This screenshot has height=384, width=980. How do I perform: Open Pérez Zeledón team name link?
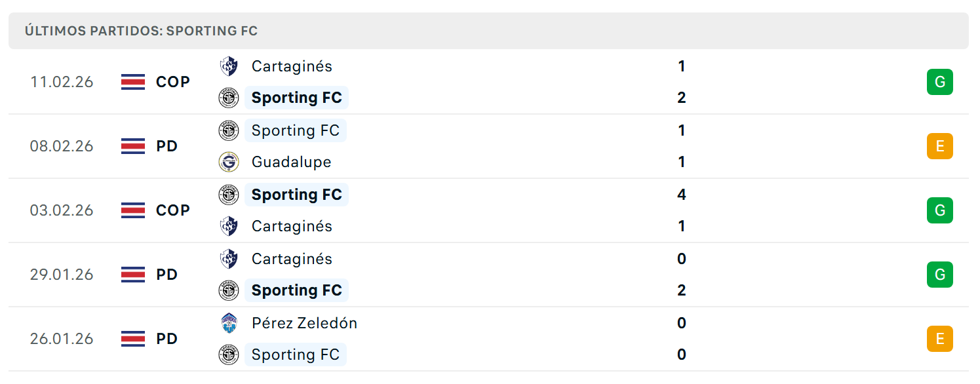tap(304, 323)
